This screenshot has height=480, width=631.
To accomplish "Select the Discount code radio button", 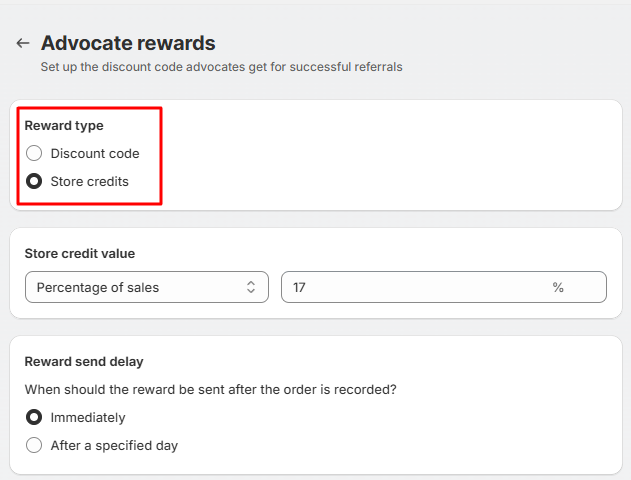I will (34, 154).
